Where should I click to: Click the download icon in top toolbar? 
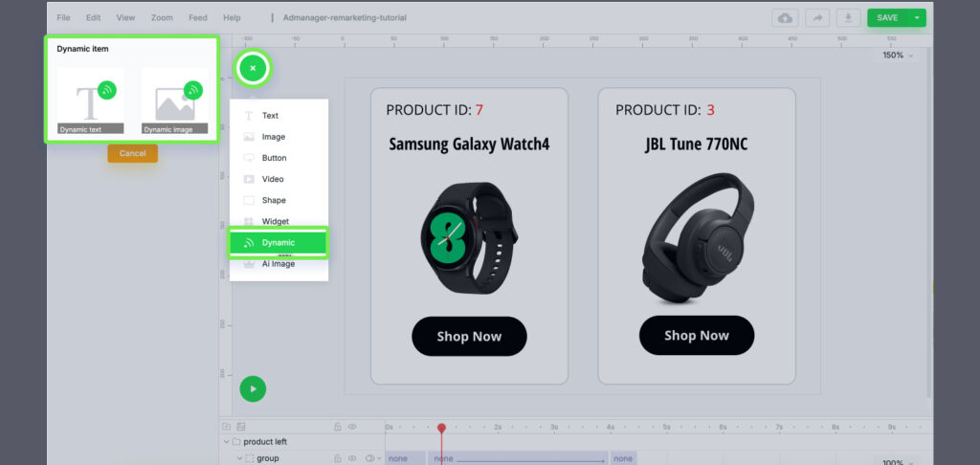pos(848,18)
